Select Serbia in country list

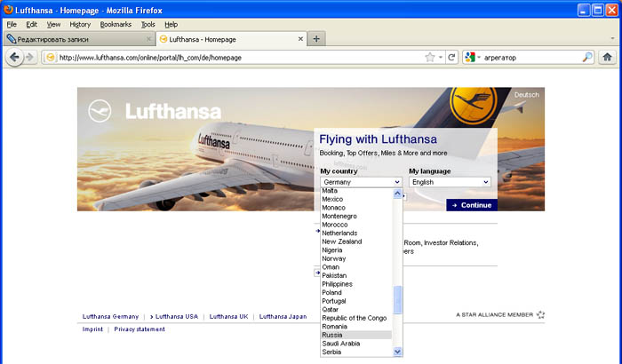click(x=356, y=352)
